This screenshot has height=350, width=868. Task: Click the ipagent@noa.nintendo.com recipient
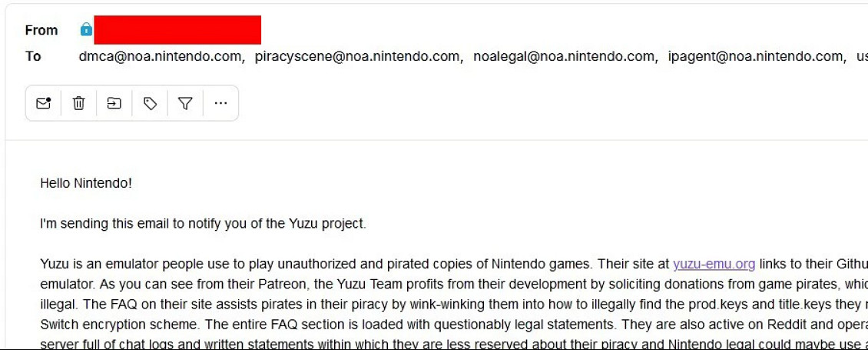(755, 56)
